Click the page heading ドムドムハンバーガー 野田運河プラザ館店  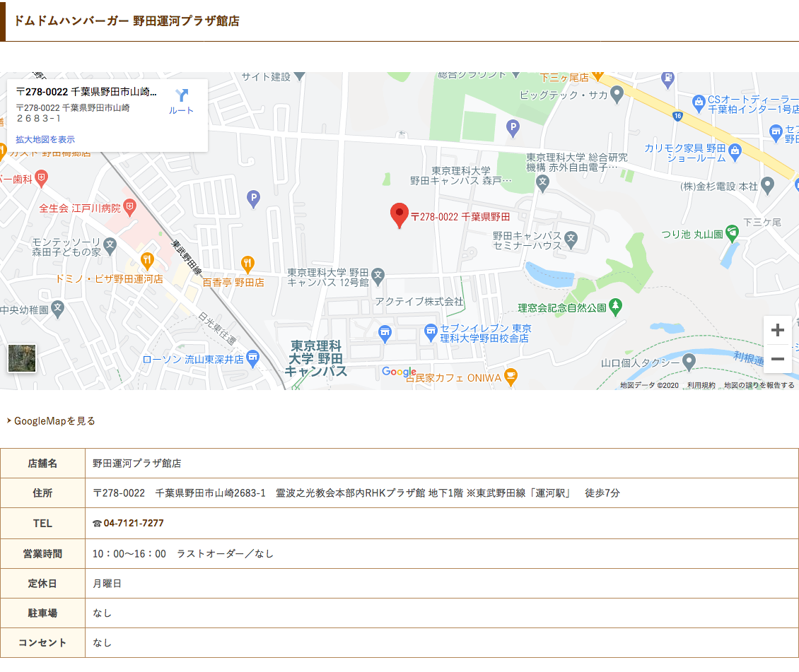(127, 21)
